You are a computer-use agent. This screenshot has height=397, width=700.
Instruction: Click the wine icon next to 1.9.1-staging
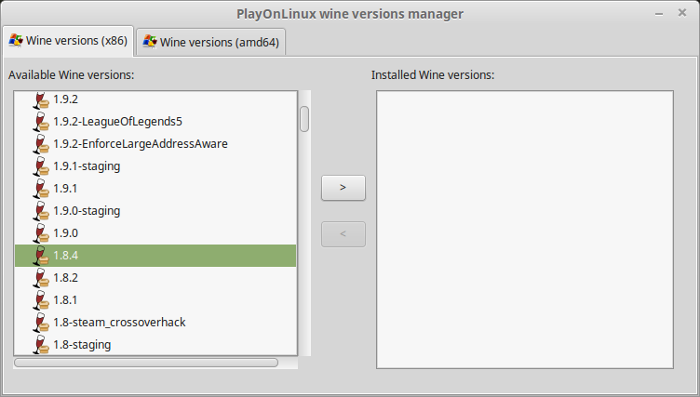pos(41,166)
